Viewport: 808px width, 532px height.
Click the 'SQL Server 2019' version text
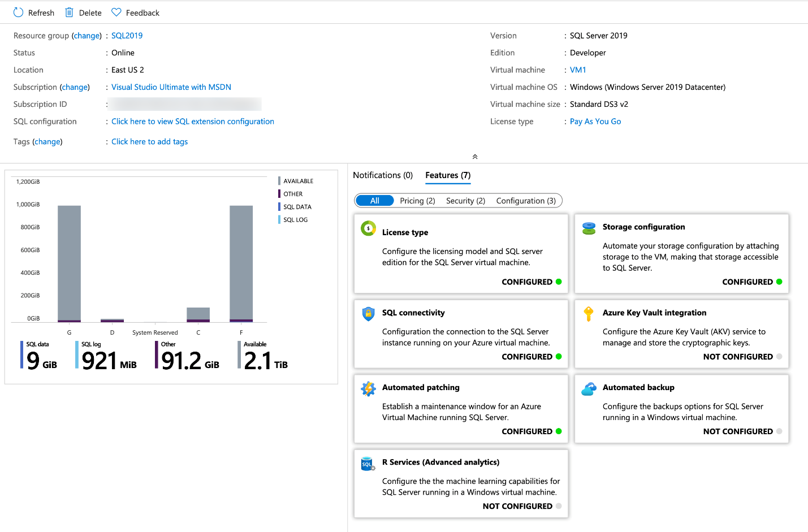pos(599,36)
